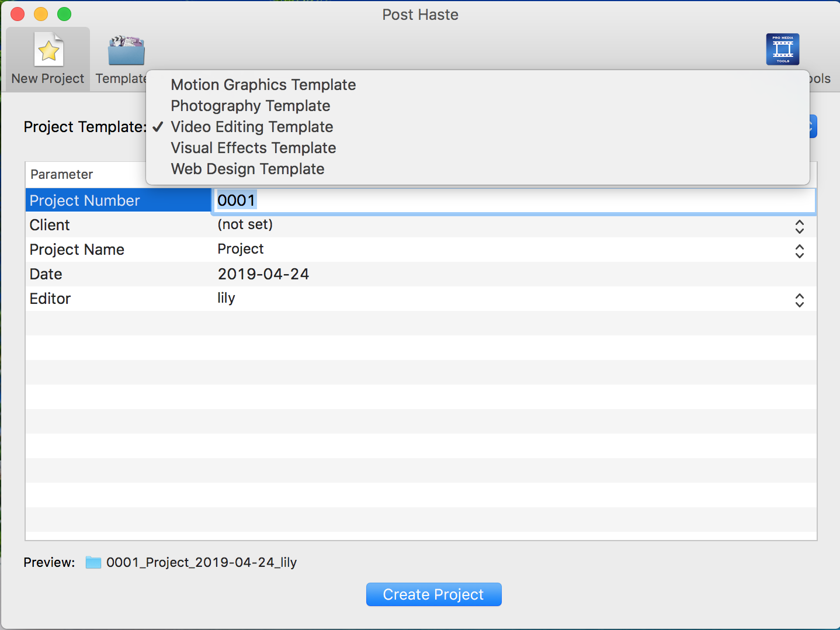The height and width of the screenshot is (630, 840).
Task: Click the editor value lily
Action: pyautogui.click(x=226, y=298)
